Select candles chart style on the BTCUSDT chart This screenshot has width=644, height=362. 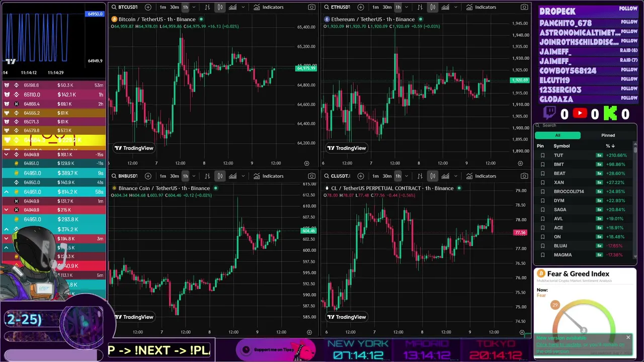click(220, 7)
